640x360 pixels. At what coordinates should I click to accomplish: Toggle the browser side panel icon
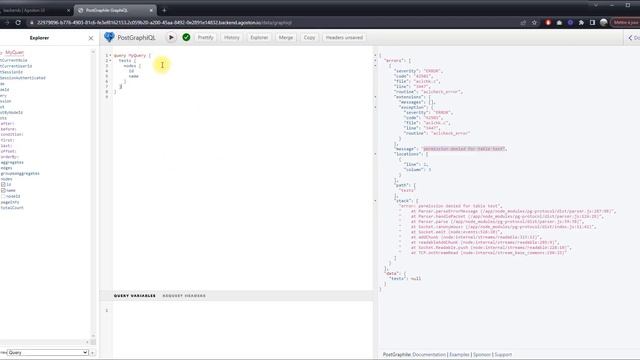click(x=592, y=22)
